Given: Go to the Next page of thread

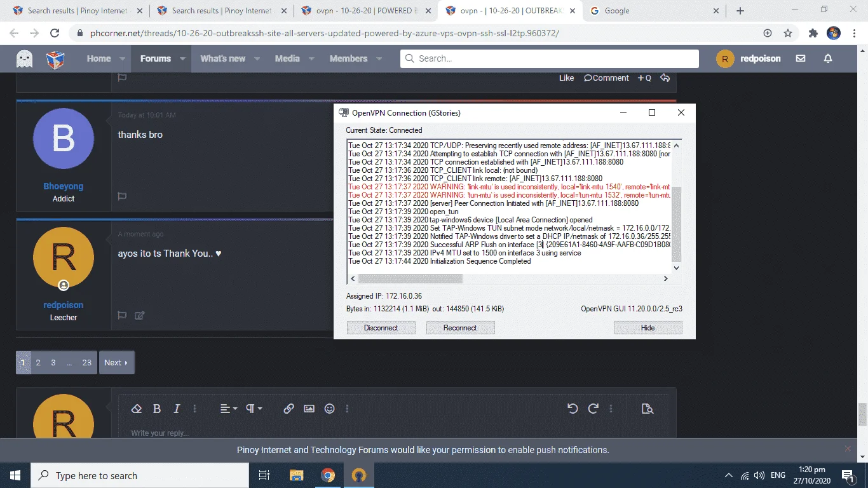Looking at the screenshot, I should tap(116, 363).
